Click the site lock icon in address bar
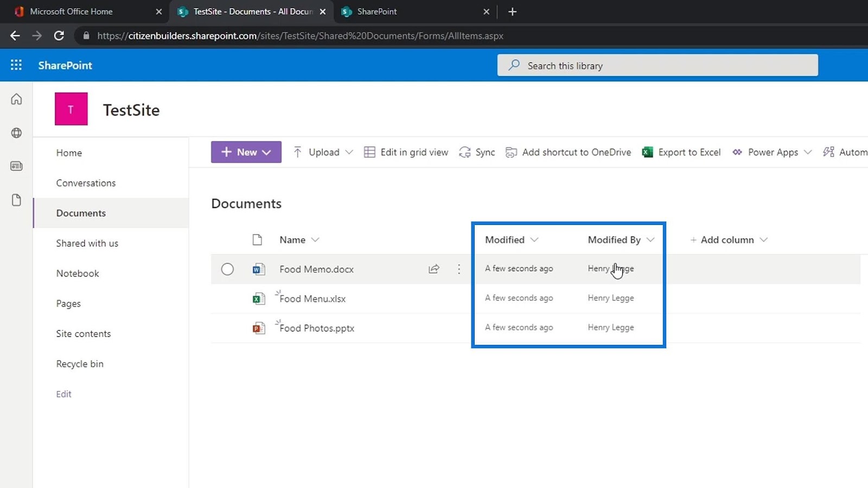 point(86,36)
